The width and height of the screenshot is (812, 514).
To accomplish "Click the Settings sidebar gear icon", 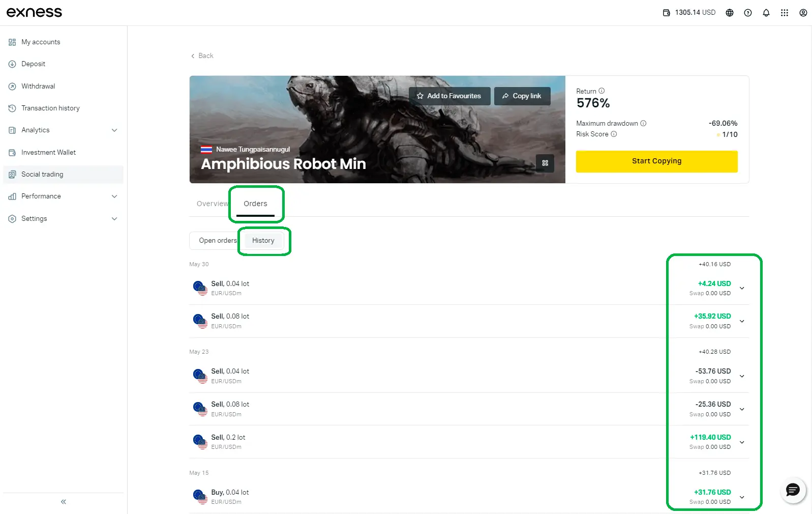I will 12,219.
